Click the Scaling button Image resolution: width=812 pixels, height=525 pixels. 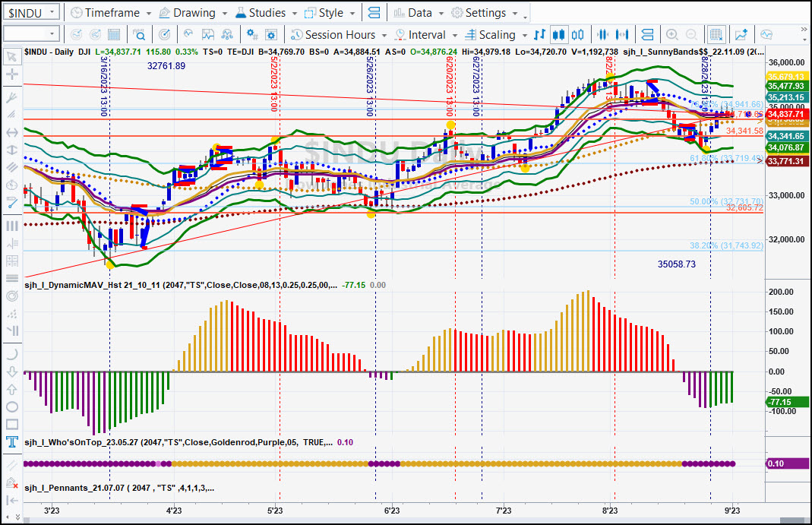click(491, 35)
